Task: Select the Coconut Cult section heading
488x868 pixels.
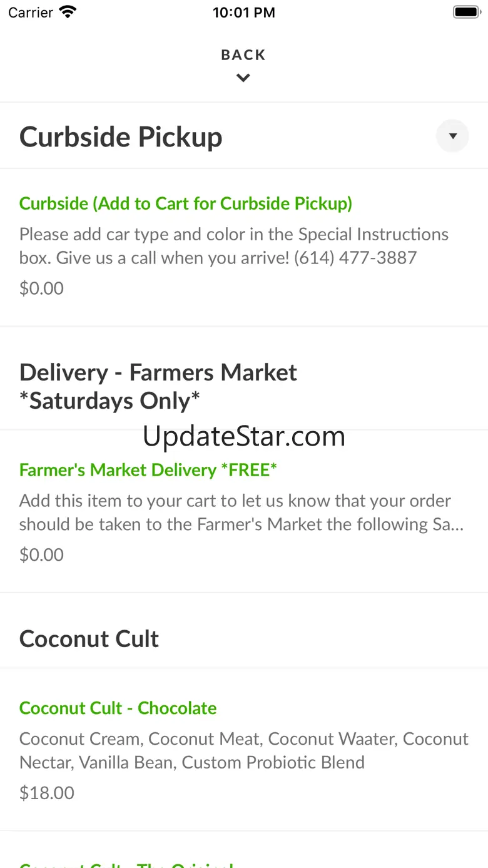Action: point(89,639)
